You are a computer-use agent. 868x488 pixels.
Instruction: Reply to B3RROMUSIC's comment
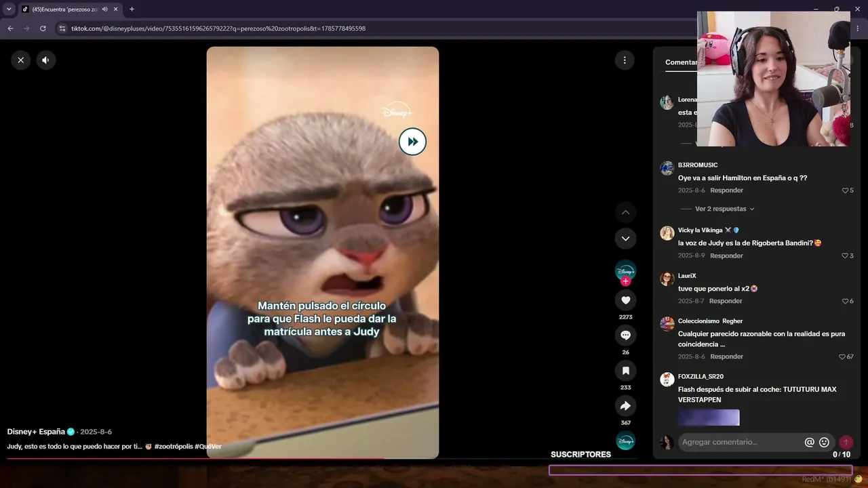click(x=726, y=190)
